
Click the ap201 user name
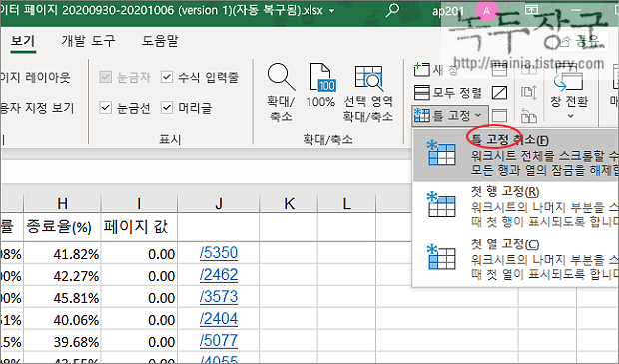(x=448, y=11)
